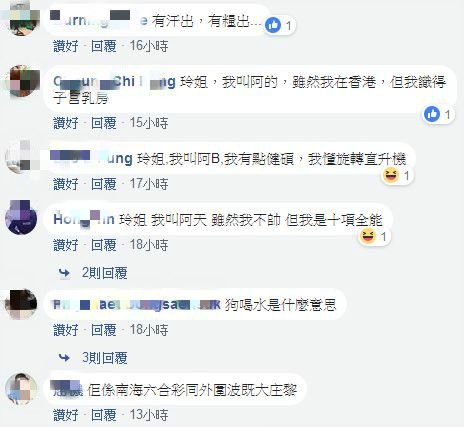The image size is (464, 427).
Task: Click reply arrow icon beside 2則回覆
Action: [x=64, y=273]
